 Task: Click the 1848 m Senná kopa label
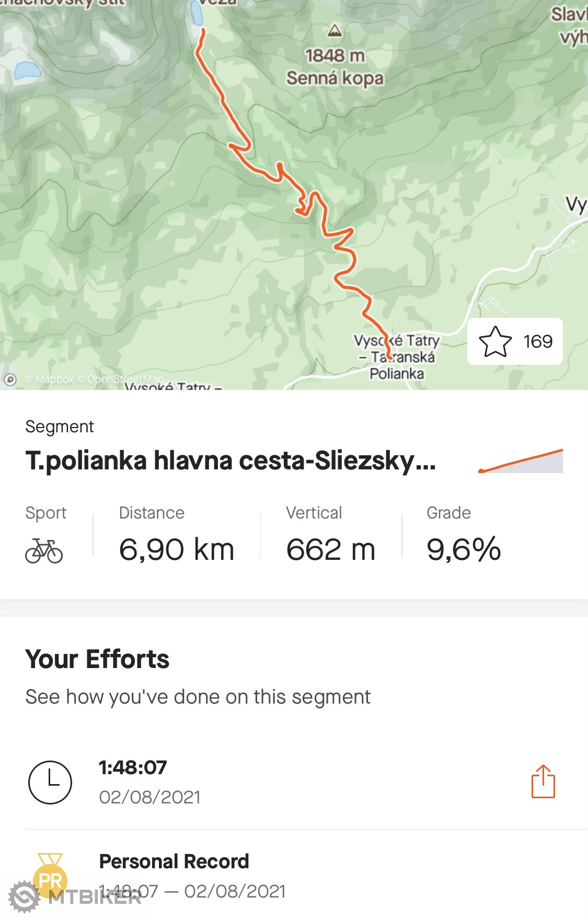tap(335, 67)
